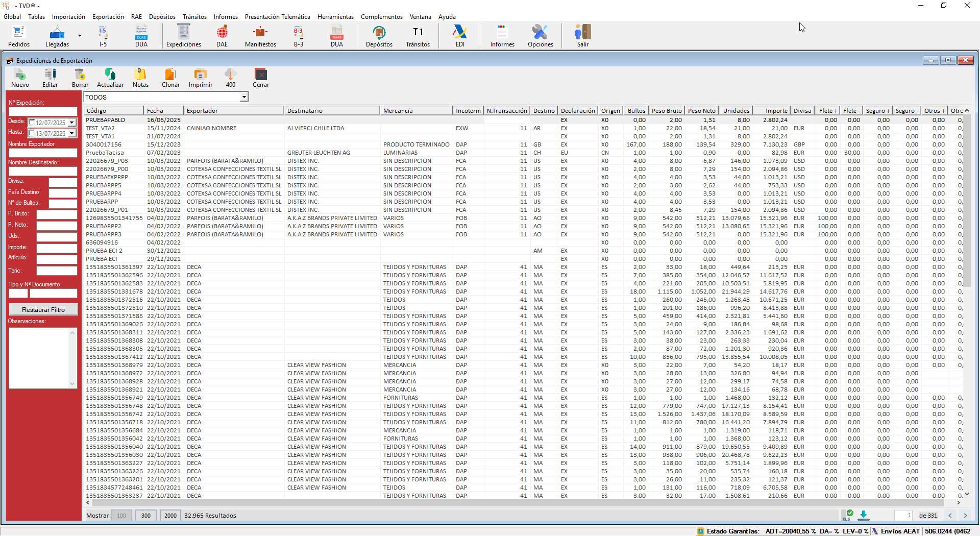Toggle the 300 results display option
The width and height of the screenshot is (980, 536).
(146, 516)
